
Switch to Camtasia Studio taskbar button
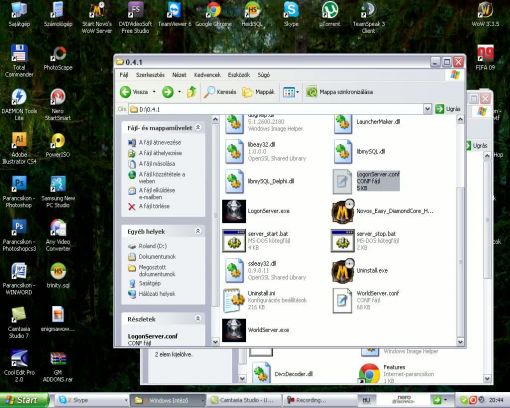(x=245, y=400)
